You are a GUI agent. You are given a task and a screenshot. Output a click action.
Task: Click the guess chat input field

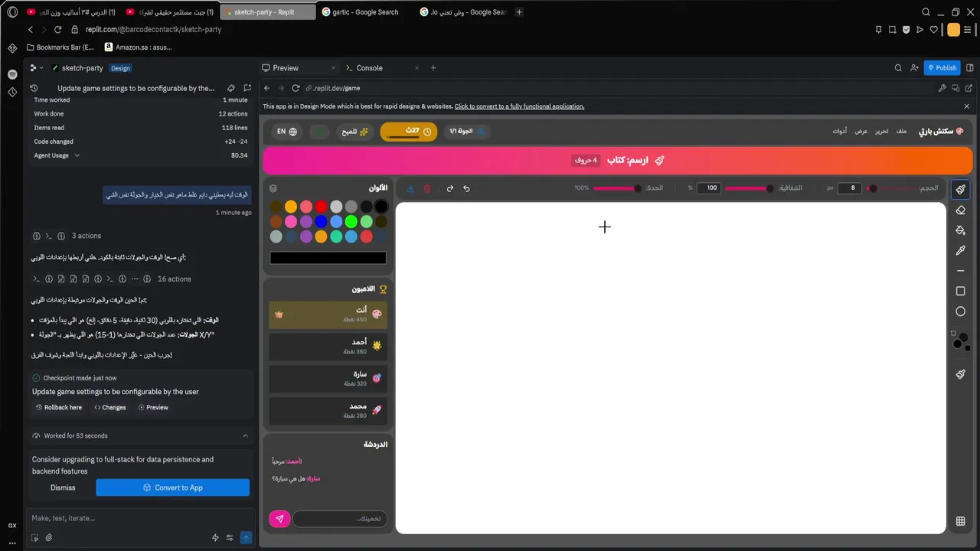click(x=340, y=519)
